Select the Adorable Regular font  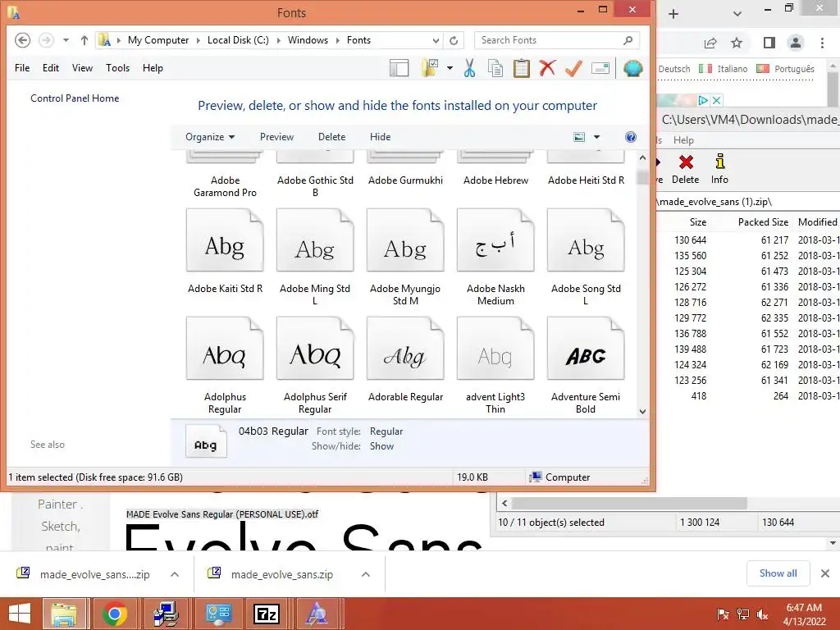(x=405, y=359)
